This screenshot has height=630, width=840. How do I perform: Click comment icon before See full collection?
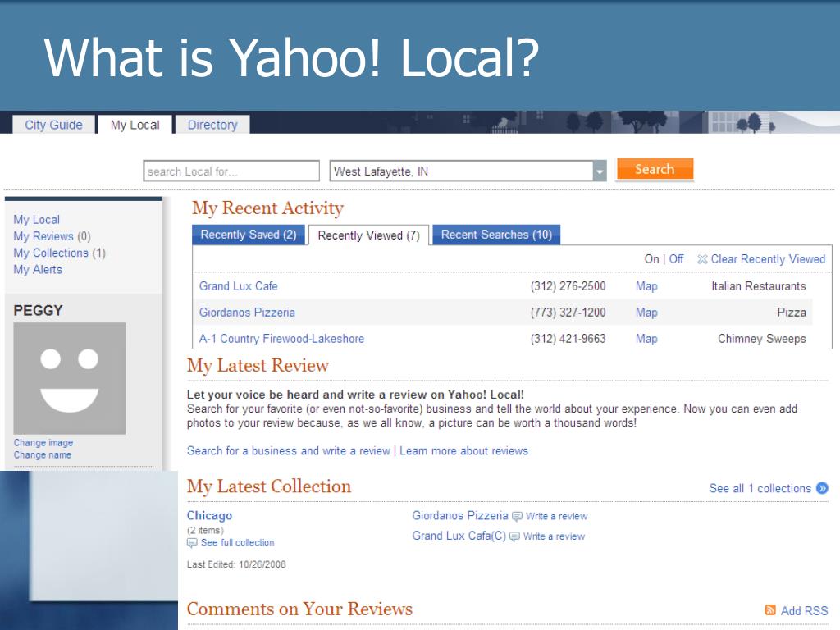pyautogui.click(x=192, y=543)
